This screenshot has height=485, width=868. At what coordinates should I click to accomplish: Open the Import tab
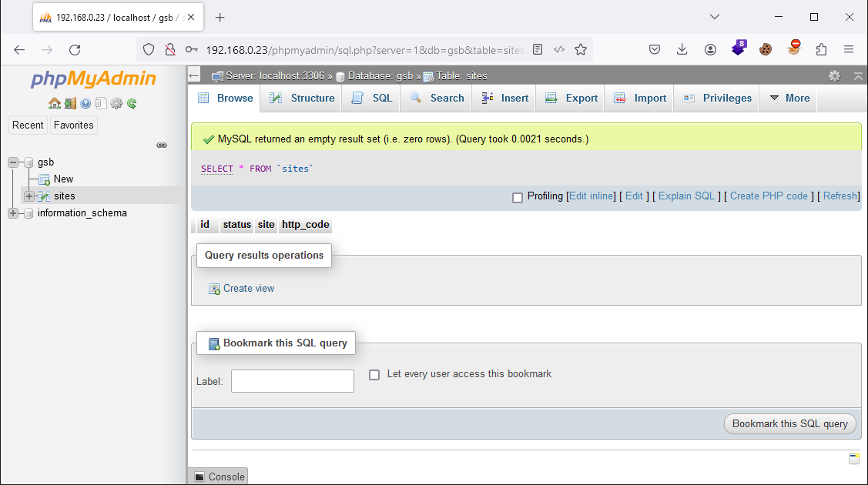[x=640, y=98]
